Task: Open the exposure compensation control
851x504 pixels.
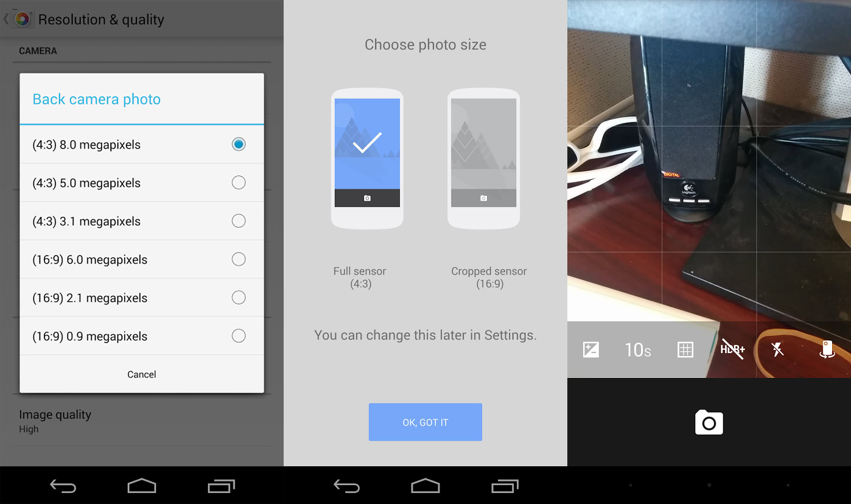Action: (591, 349)
